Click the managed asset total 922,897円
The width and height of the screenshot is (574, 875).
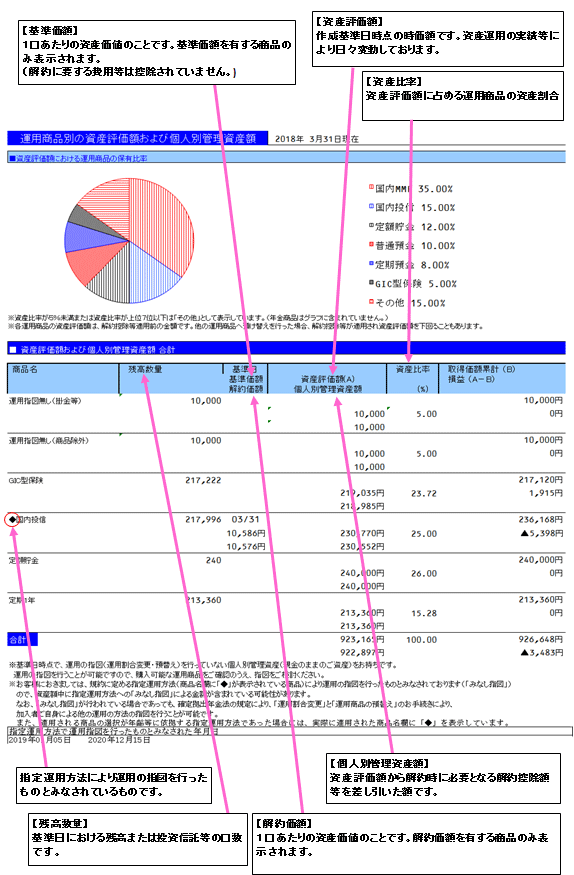coord(363,653)
